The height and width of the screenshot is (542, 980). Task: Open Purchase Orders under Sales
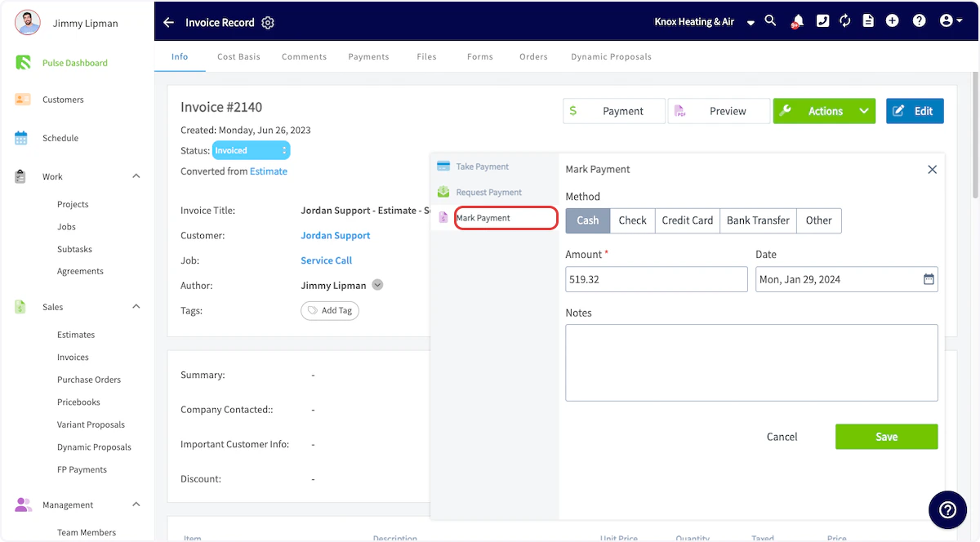click(89, 380)
